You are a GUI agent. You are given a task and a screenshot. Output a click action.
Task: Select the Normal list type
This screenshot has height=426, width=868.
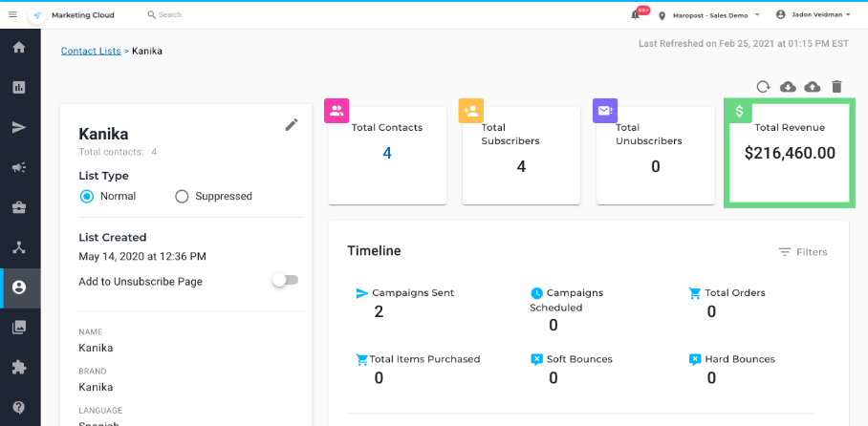pyautogui.click(x=87, y=197)
